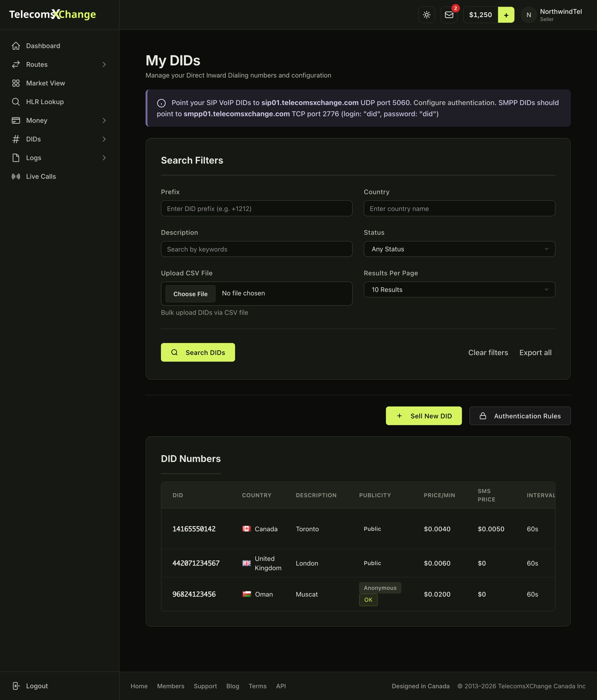Click the PRICE/MIN column header

click(x=439, y=495)
